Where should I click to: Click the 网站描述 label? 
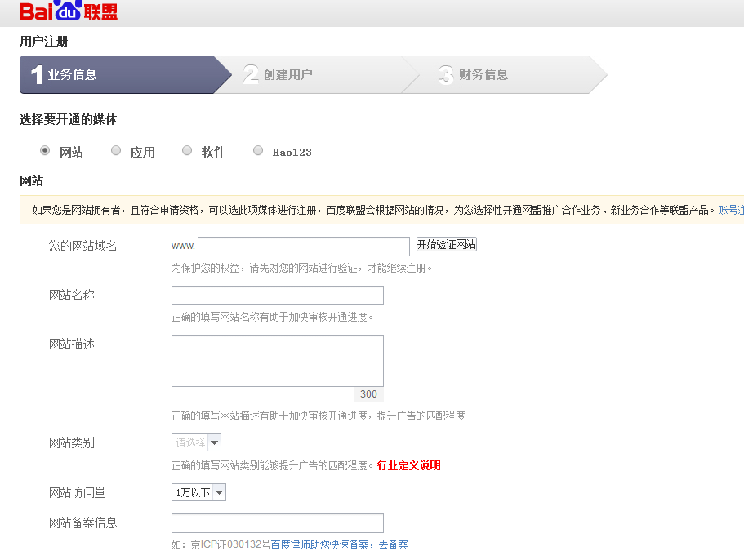click(x=72, y=344)
